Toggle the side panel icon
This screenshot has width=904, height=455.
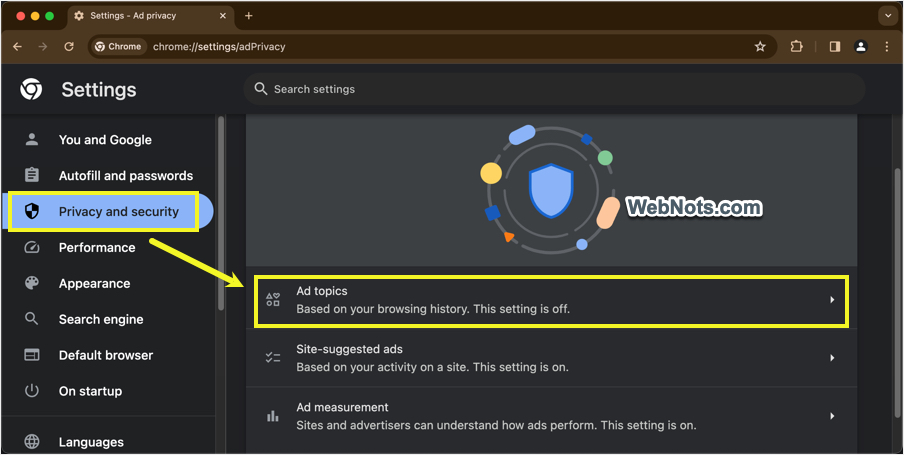pyautogui.click(x=834, y=46)
